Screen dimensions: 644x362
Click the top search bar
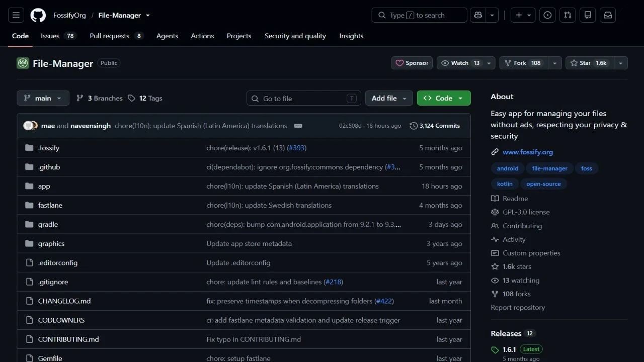coord(420,15)
